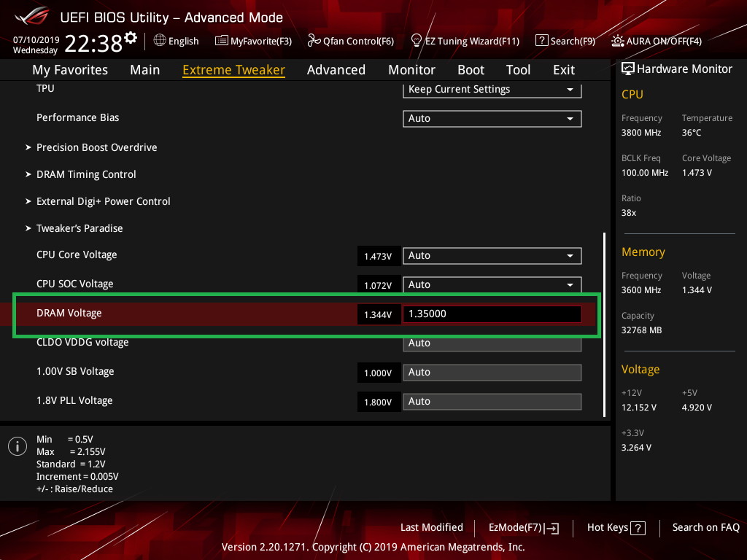
Task: Click the 07/10/2019 date
Action: point(36,39)
